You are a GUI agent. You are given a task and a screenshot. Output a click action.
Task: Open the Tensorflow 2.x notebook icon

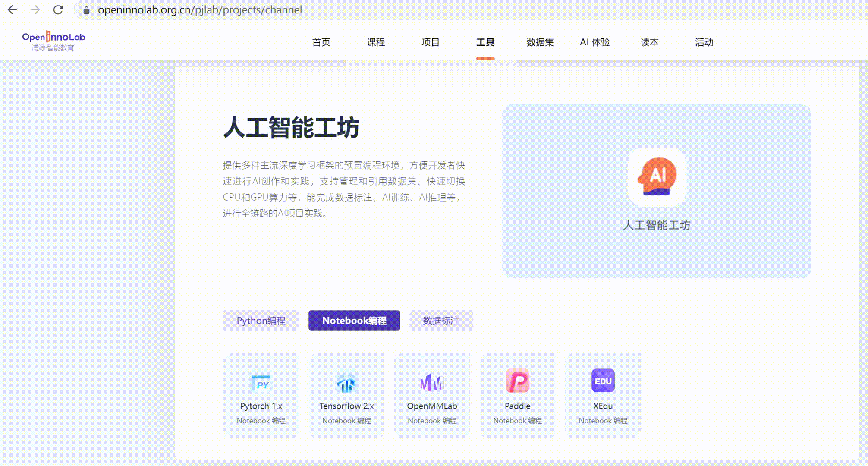click(346, 382)
